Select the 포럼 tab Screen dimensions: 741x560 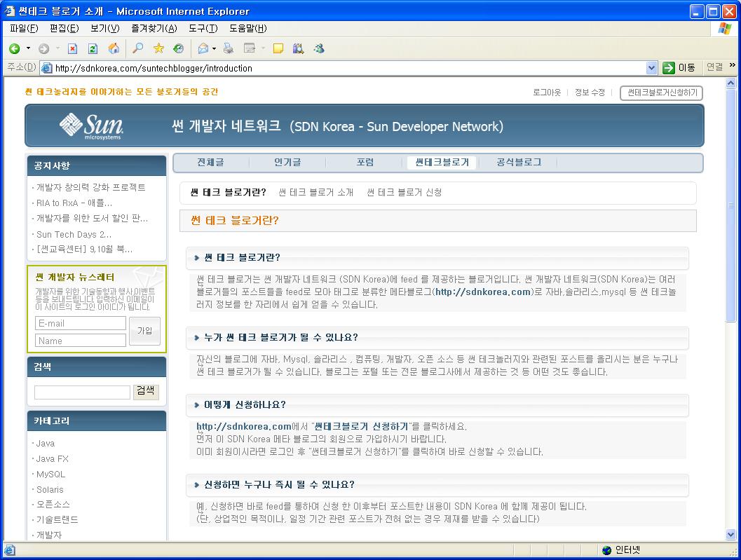pyautogui.click(x=365, y=162)
